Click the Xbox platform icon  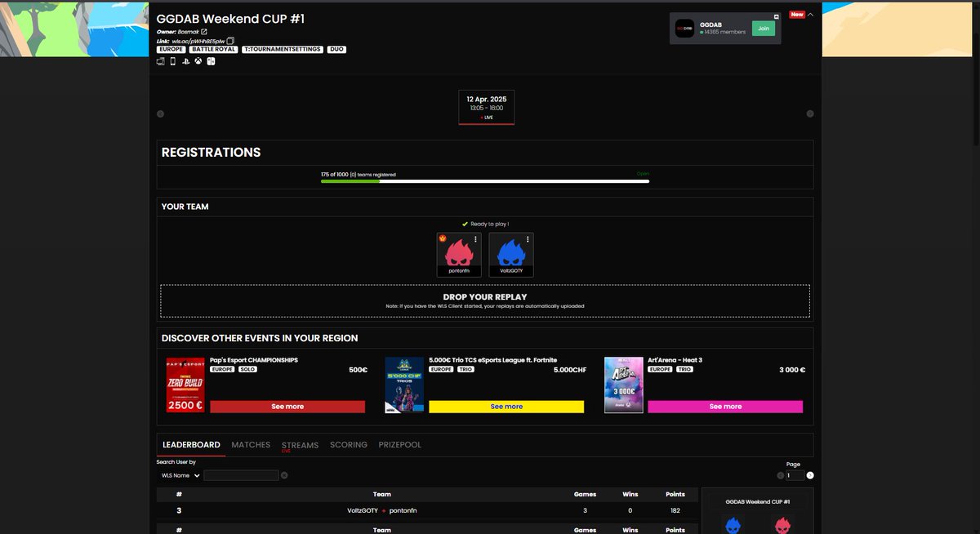pos(198,60)
